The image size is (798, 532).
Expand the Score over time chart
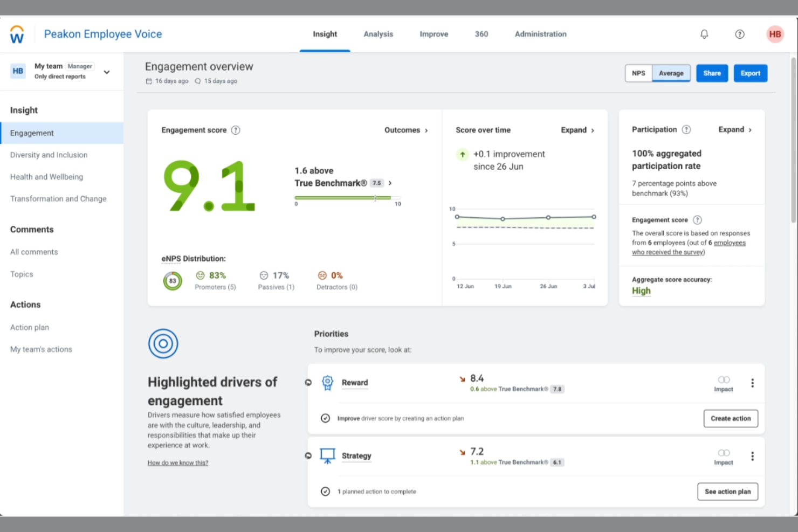click(x=576, y=130)
